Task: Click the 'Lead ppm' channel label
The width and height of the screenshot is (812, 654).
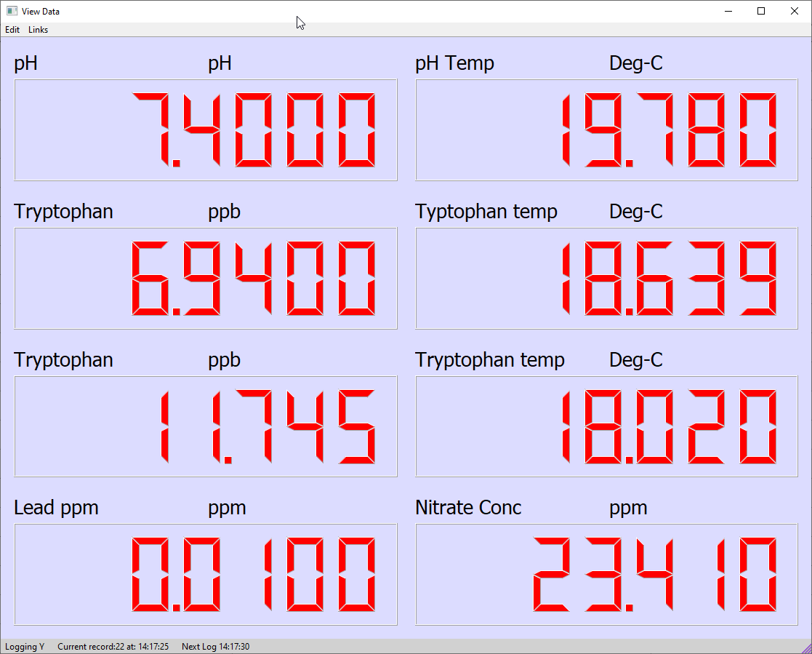Action: 56,507
